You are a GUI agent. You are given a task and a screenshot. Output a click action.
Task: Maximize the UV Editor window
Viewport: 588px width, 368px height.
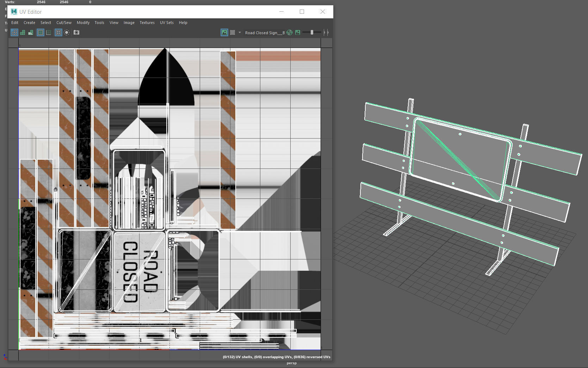point(302,12)
